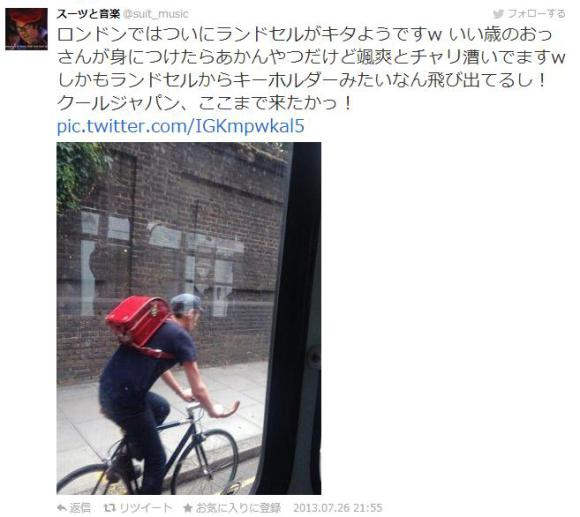Follow the account via フォローする
This screenshot has height=517, width=580.
click(536, 14)
